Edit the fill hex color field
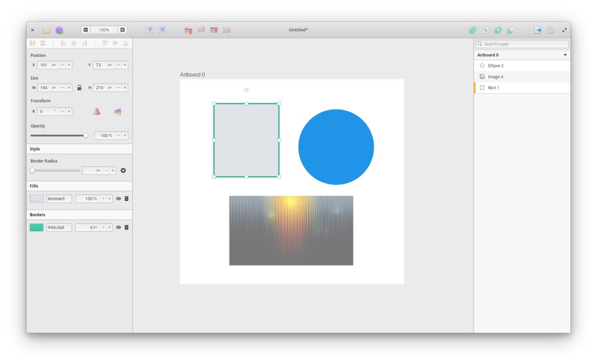This screenshot has width=597, height=364. pos(59,199)
